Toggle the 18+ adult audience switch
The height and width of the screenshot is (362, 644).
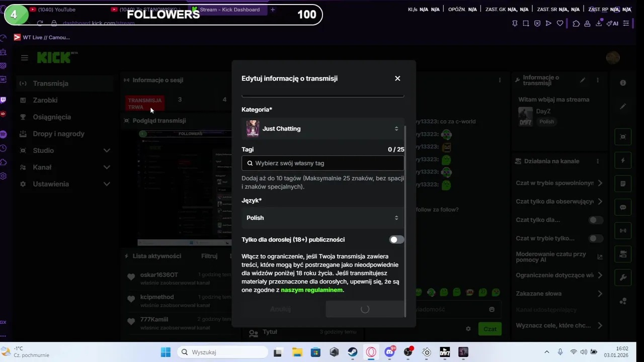396,240
